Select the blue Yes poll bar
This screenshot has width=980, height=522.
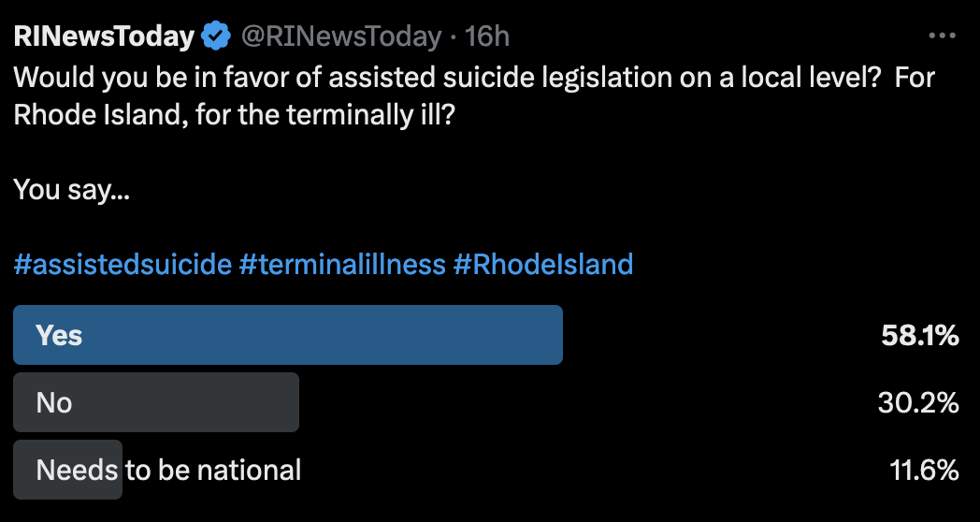coord(288,335)
